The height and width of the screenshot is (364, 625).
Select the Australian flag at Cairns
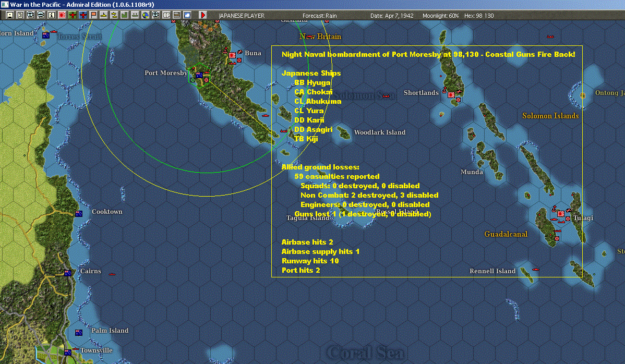[68, 273]
